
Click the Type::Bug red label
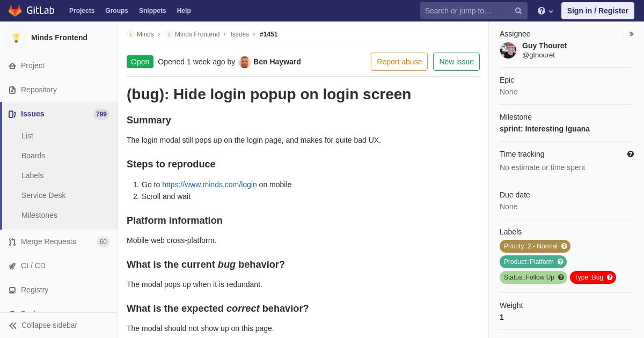click(x=589, y=277)
